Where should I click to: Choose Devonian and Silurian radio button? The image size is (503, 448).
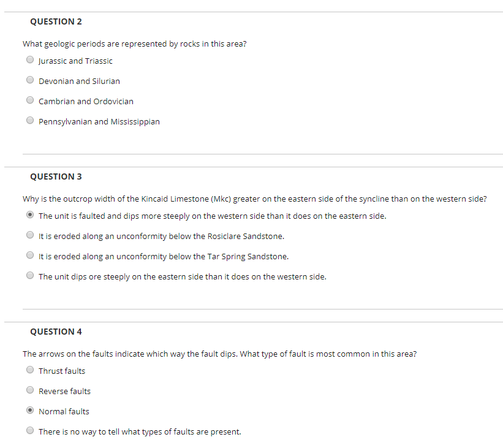(30, 80)
